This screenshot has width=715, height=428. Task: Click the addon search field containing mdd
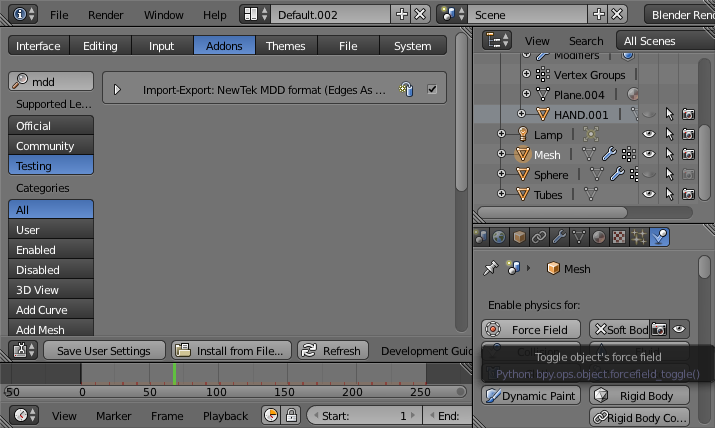(x=51, y=81)
